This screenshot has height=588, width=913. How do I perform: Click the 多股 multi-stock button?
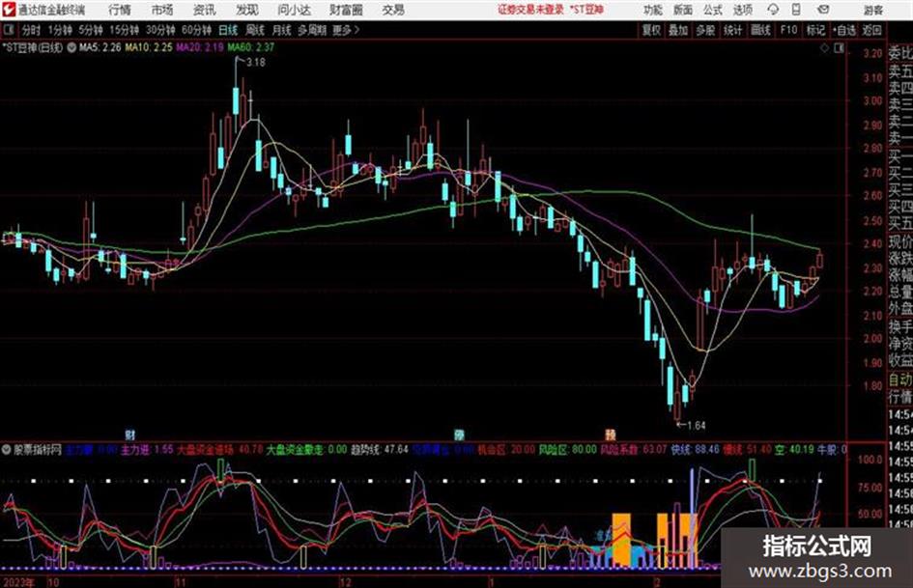pos(705,30)
